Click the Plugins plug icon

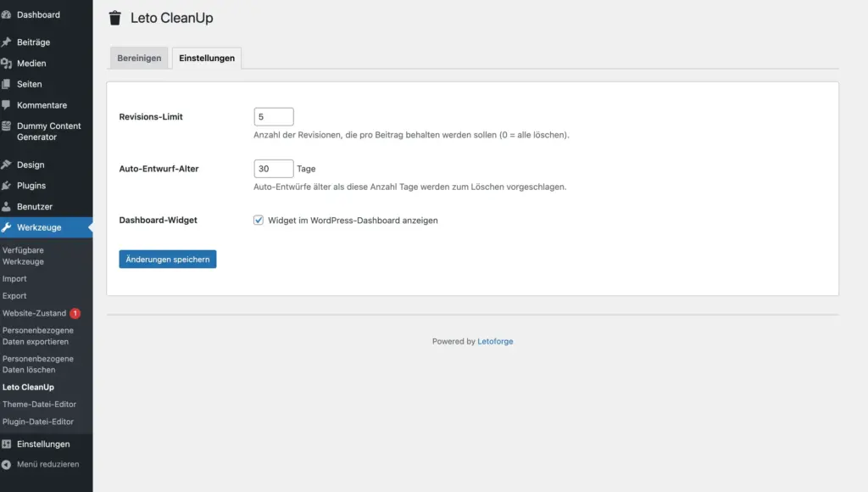click(6, 186)
